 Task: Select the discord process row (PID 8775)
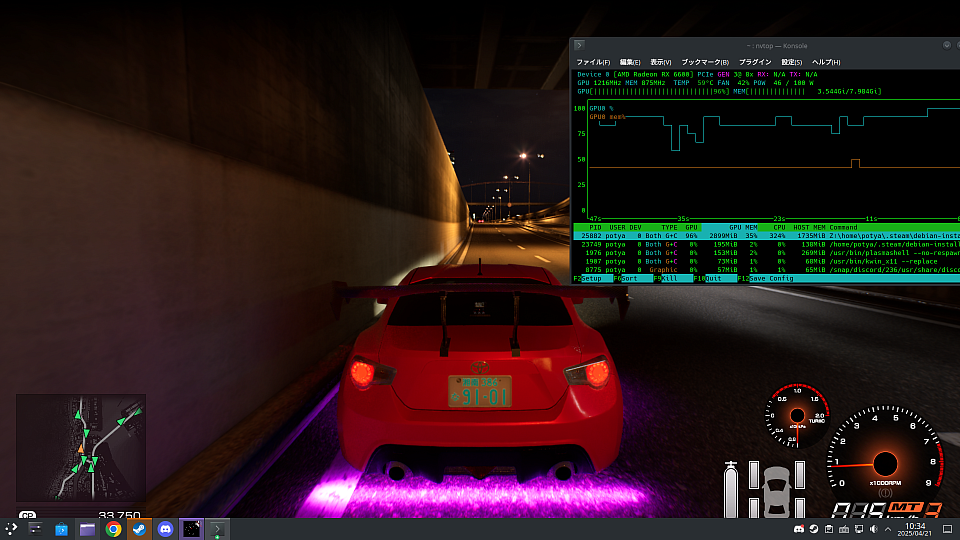[767, 270]
